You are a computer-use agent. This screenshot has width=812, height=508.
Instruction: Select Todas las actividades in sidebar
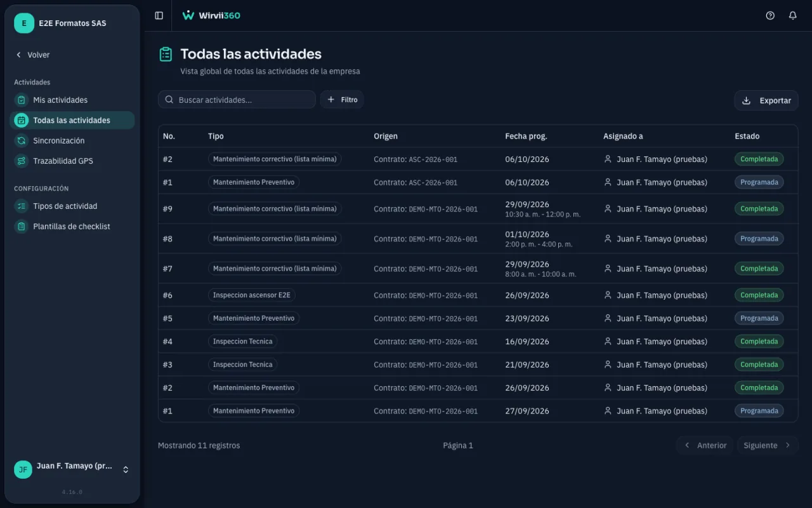click(72, 120)
